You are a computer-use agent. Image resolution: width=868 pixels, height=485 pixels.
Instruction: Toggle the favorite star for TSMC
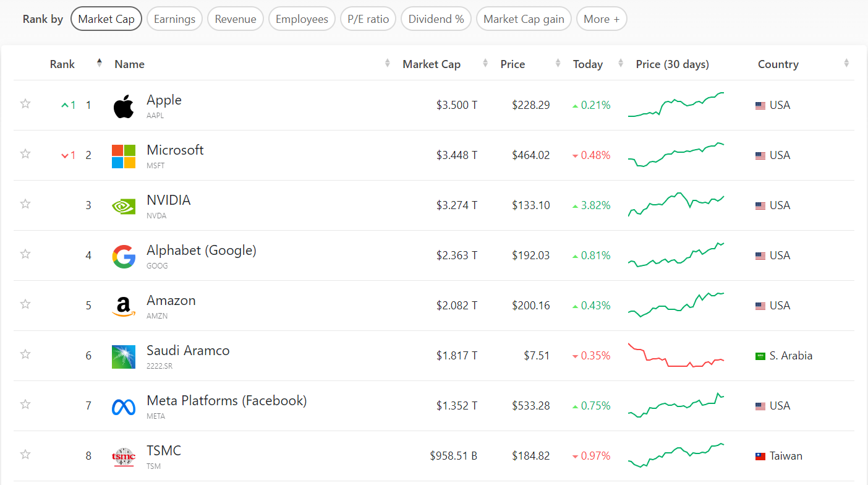(x=25, y=454)
